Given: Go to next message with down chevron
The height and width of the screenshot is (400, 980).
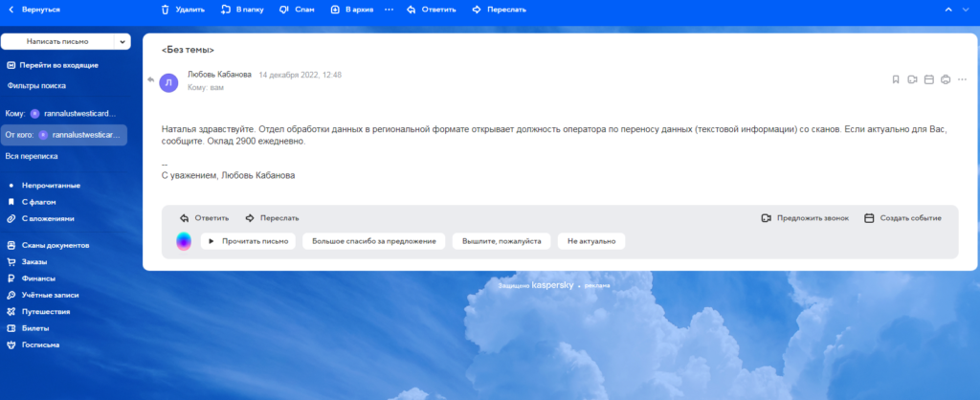Looking at the screenshot, I should pyautogui.click(x=966, y=10).
